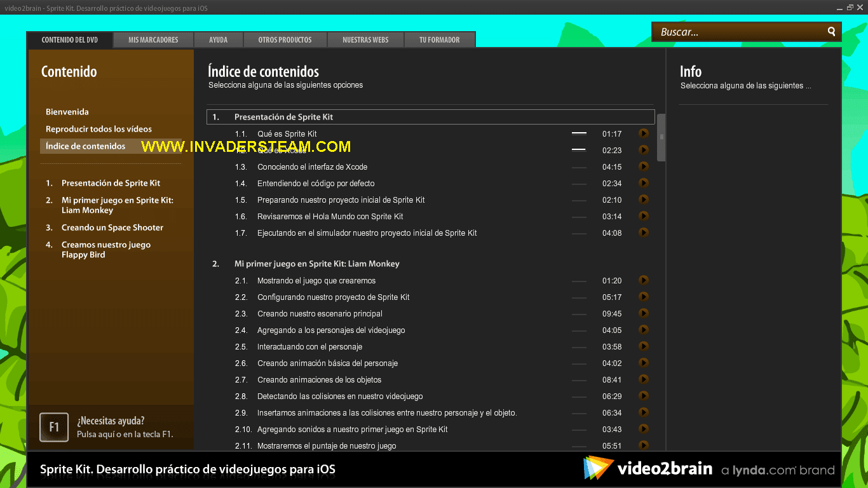
Task: Open the Nuestras Webs tab
Action: tap(365, 39)
